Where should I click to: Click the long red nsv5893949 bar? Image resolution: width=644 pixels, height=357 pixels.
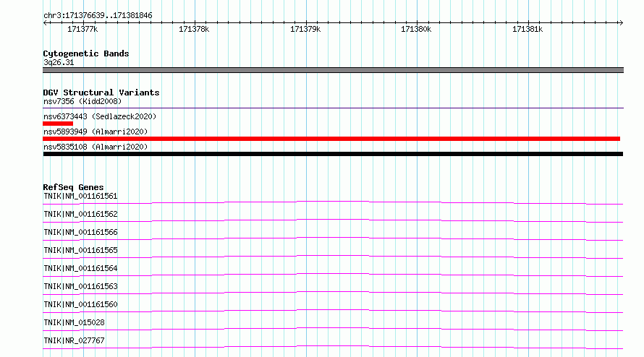click(x=331, y=139)
